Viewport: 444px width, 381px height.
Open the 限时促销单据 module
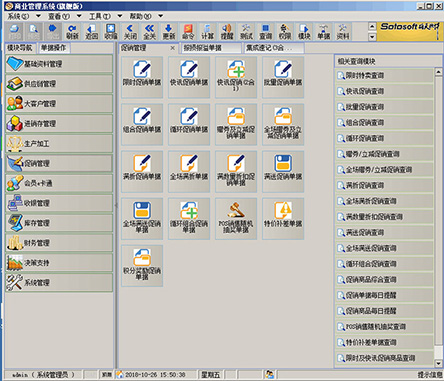click(142, 77)
